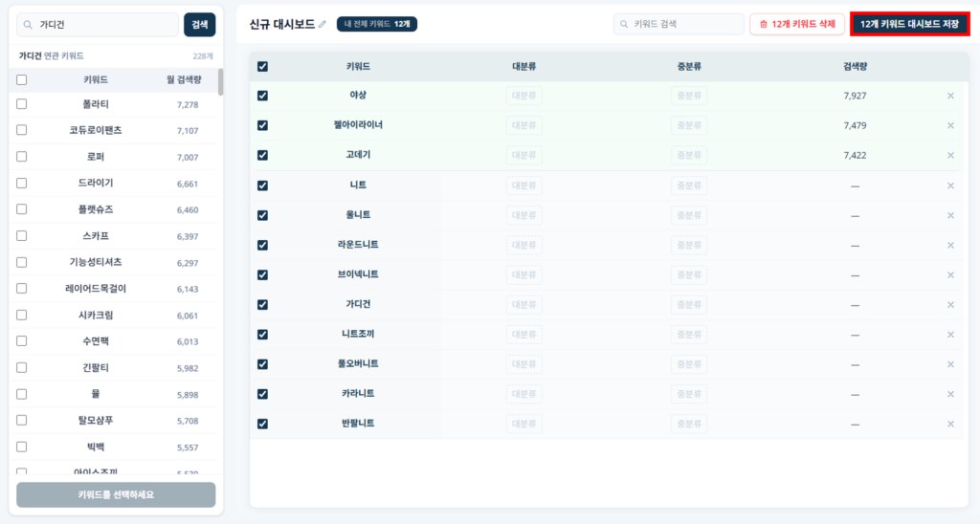Open 대분류 dropdown for the 야상 row
This screenshot has width=980, height=524.
click(x=523, y=96)
